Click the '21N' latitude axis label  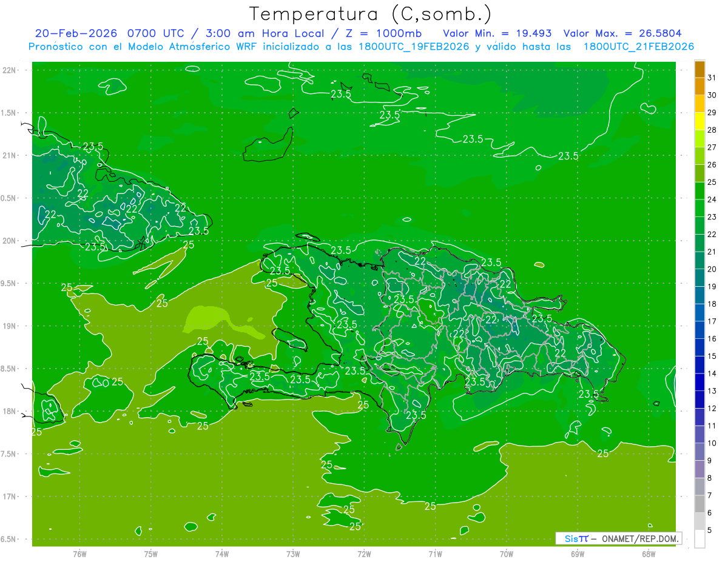pos(10,155)
